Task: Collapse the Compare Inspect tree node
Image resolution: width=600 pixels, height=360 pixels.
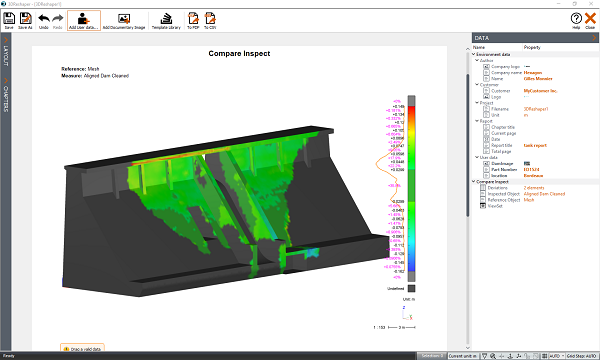Action: pyautogui.click(x=474, y=182)
